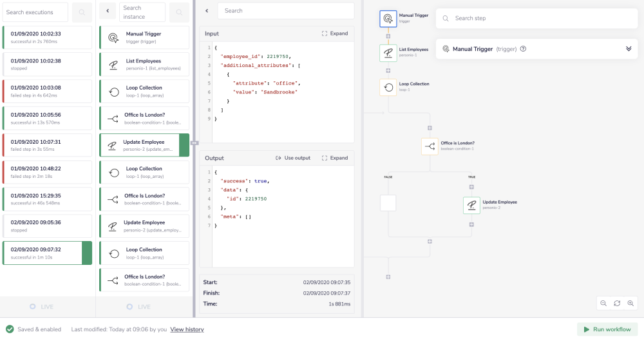This screenshot has height=339, width=644.
Task: Click the search executions magnifier button
Action: (81, 12)
